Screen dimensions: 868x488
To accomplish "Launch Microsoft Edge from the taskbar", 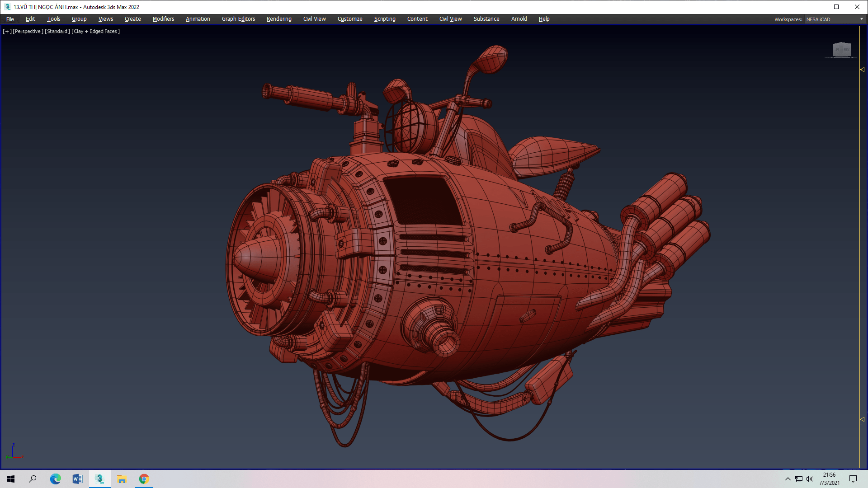I will (x=55, y=479).
